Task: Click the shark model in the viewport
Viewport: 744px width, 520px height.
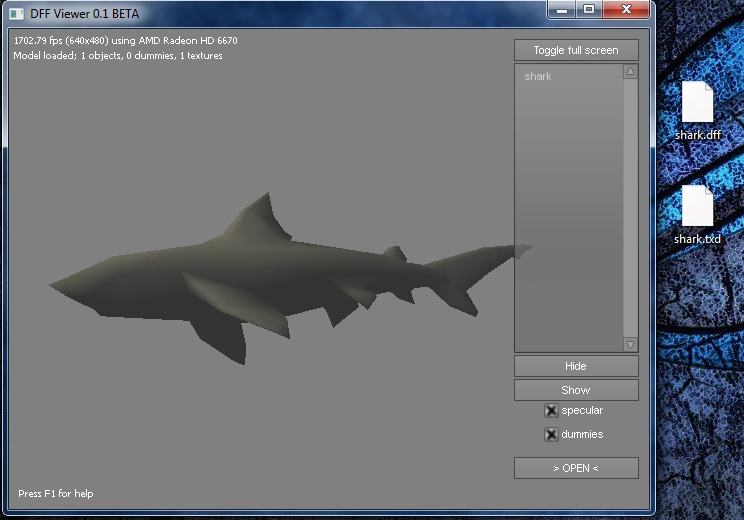Action: 266,280
